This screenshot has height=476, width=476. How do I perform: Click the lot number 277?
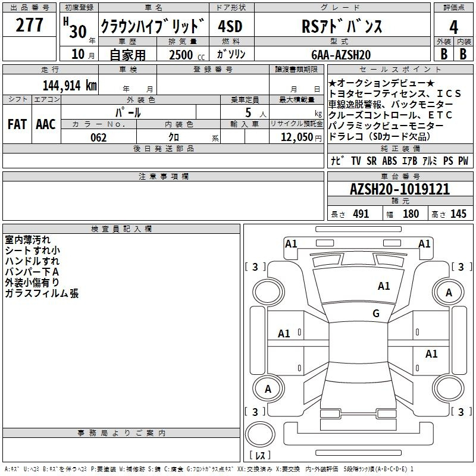(29, 26)
